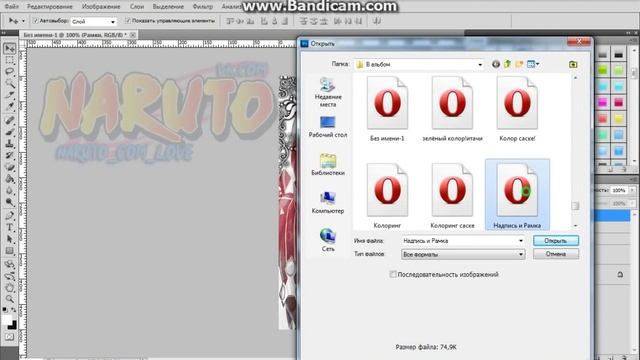Toggle the Автовыбор checkbox
640x360 pixels.
36,20
